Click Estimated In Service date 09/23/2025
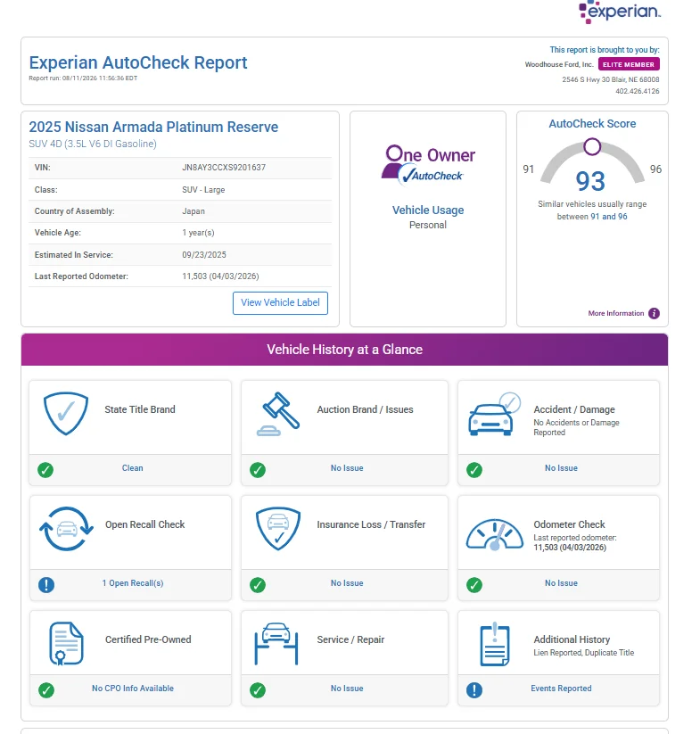700x734 pixels. (204, 255)
